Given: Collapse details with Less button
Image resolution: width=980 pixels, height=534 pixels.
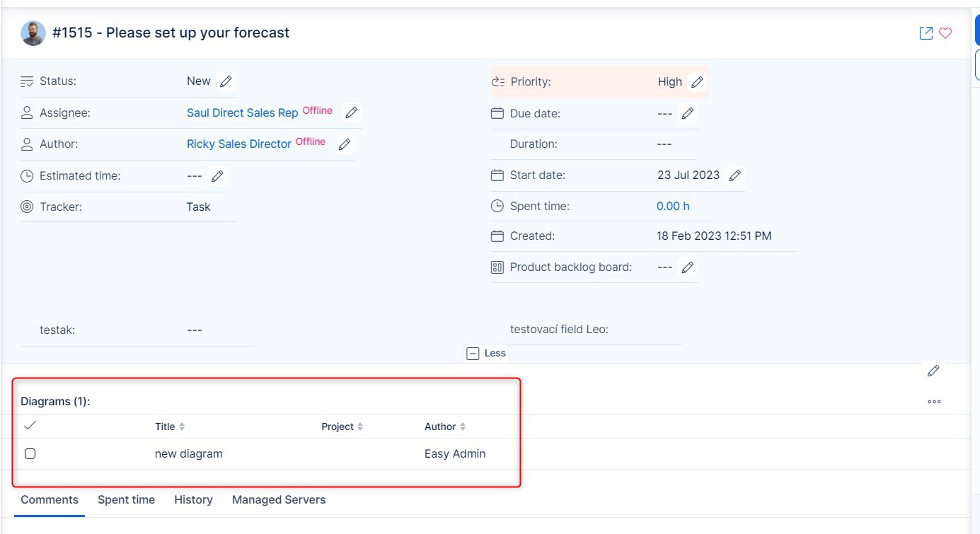Looking at the screenshot, I should (x=487, y=353).
